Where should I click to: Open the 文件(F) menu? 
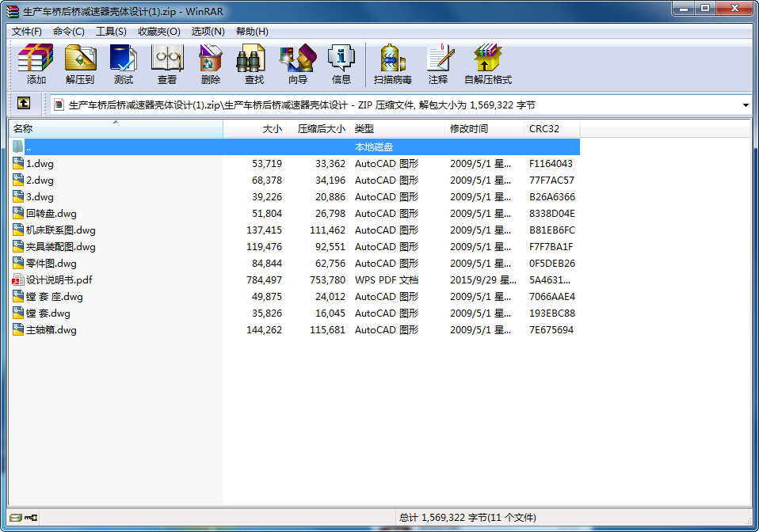pos(27,31)
